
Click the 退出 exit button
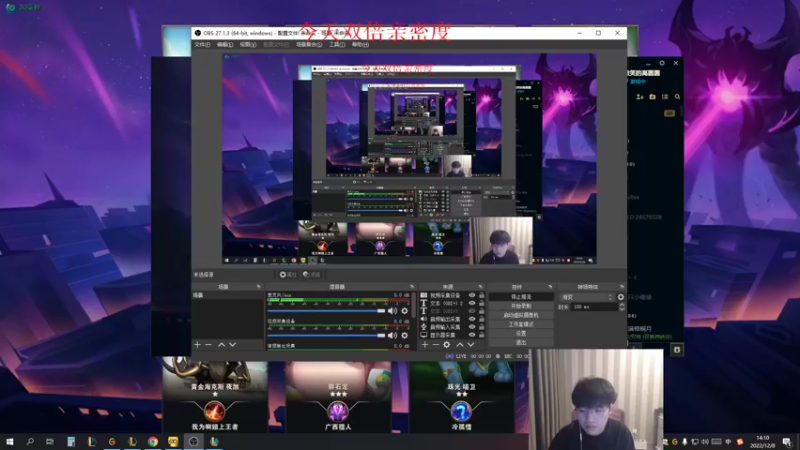click(x=521, y=342)
